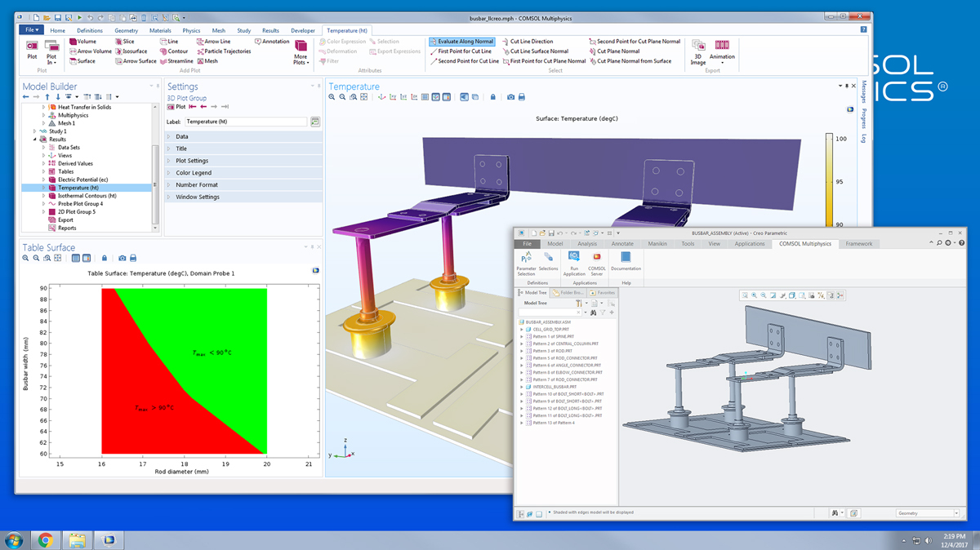Screen dimensions: 980x550
Task: Add a Contour plot to the group
Action: [176, 51]
